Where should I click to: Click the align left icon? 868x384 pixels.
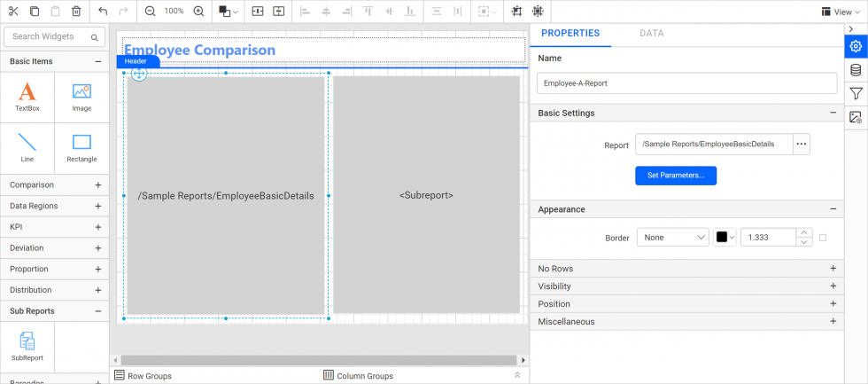(x=305, y=11)
